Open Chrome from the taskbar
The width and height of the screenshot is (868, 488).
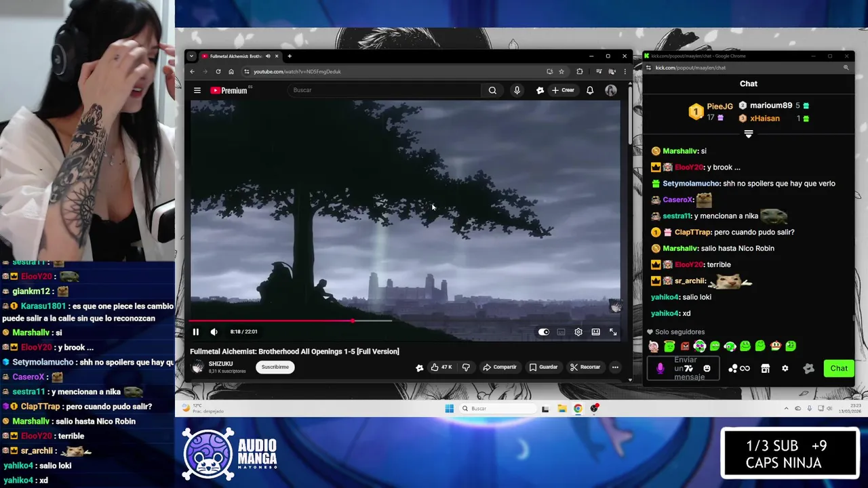point(578,408)
